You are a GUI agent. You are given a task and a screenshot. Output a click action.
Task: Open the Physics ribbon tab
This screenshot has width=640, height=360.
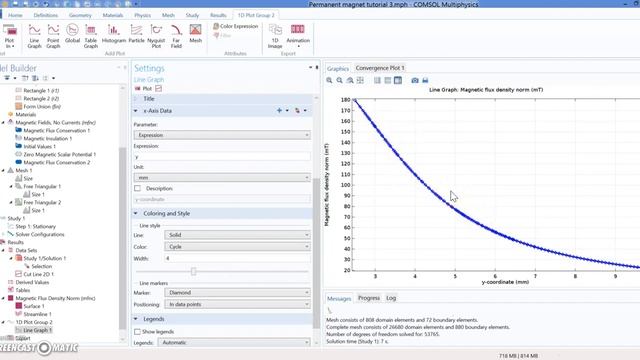pos(142,15)
